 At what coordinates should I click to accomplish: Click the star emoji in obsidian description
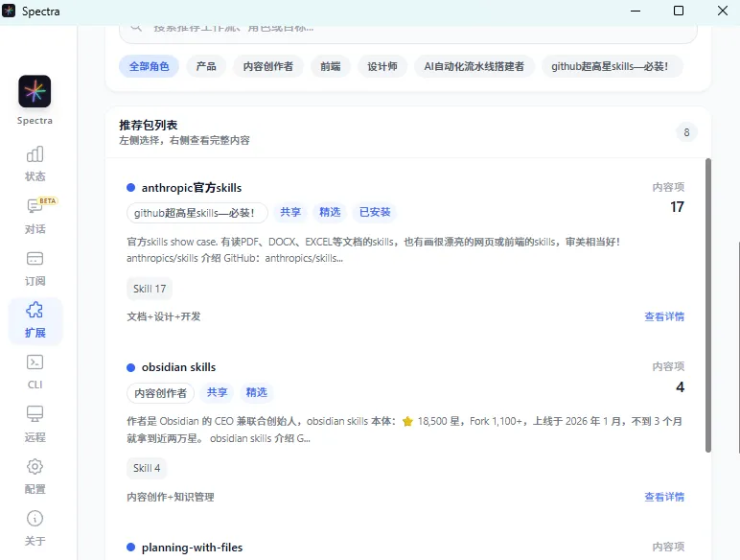(407, 422)
